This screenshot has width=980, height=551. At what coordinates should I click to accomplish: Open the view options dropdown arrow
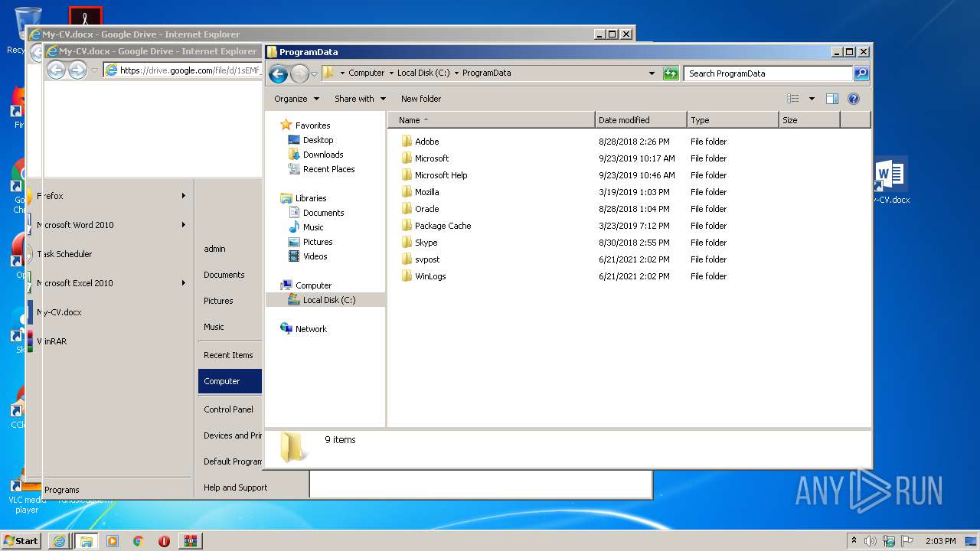coord(812,99)
